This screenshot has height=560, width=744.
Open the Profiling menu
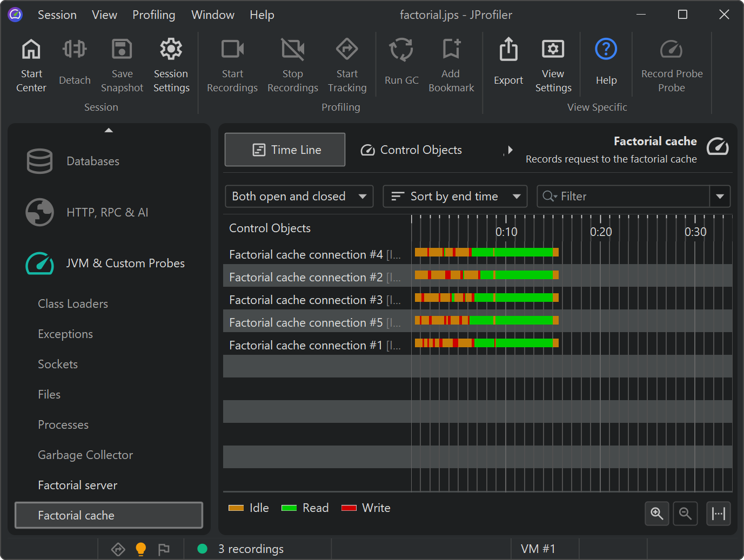click(154, 15)
